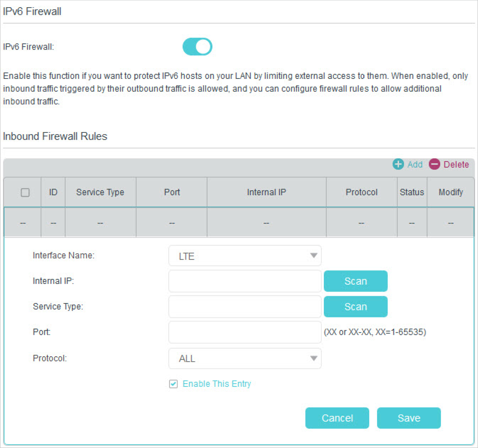
Task: Select the Port input field
Action: pos(245,332)
